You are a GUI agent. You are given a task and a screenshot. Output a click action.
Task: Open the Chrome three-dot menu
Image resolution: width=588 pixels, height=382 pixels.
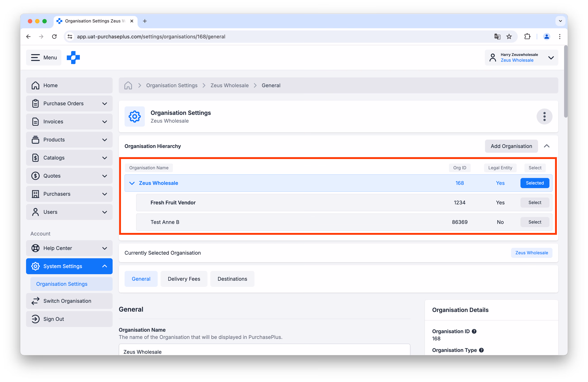(x=560, y=37)
